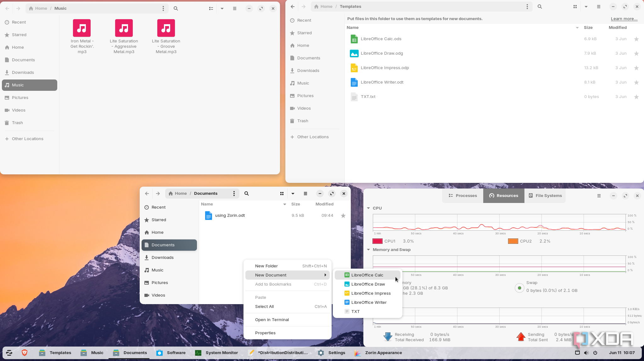Sort by Size column in Templates window
The height and width of the screenshot is (361, 644).
(x=588, y=28)
